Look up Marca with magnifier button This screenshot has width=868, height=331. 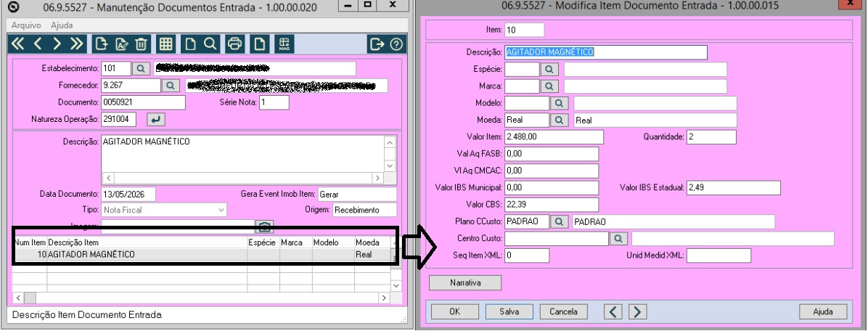pyautogui.click(x=549, y=86)
